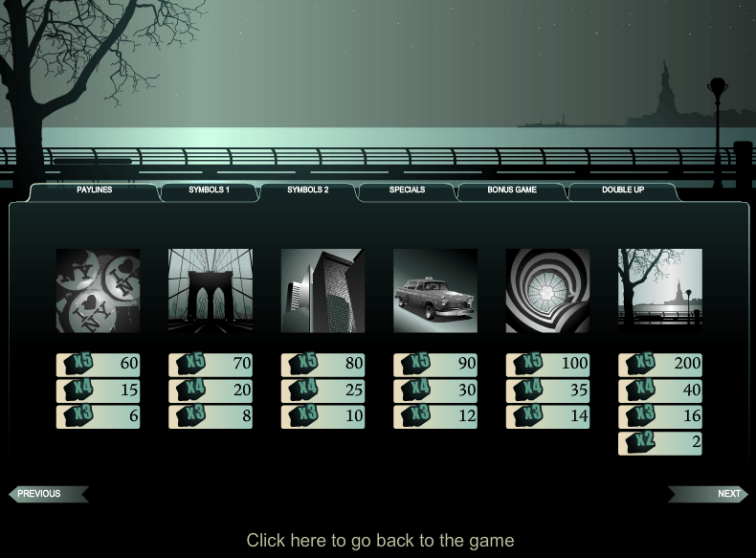756x558 pixels.
Task: Go to the Previous page
Action: click(47, 494)
